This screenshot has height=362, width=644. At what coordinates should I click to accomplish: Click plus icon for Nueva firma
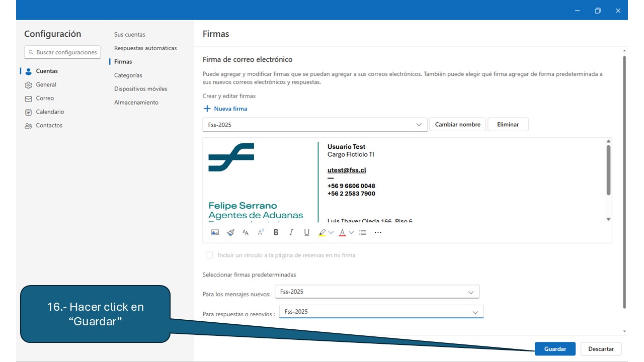coord(207,109)
